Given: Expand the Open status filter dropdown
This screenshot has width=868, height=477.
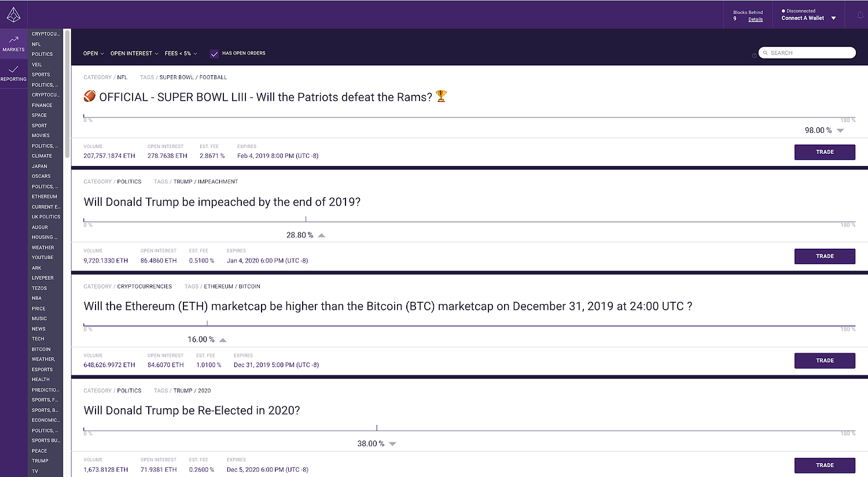Looking at the screenshot, I should click(93, 53).
